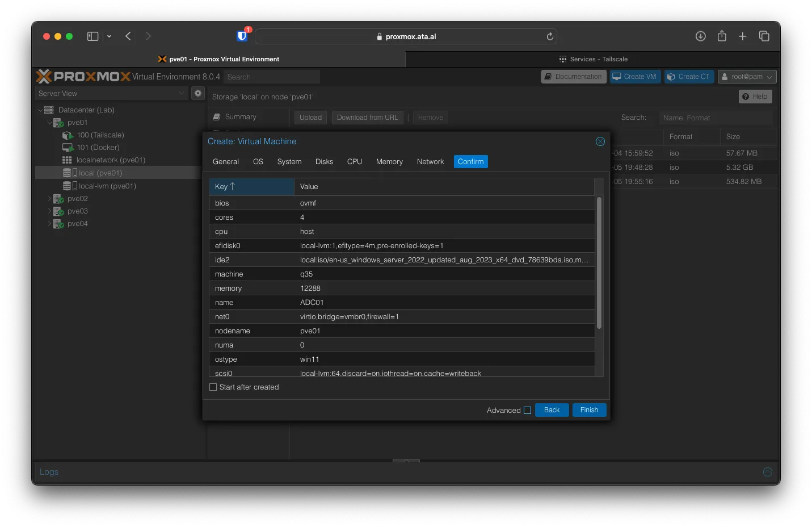Click the ide2 row value
The height and width of the screenshot is (527, 812).
[x=444, y=260]
